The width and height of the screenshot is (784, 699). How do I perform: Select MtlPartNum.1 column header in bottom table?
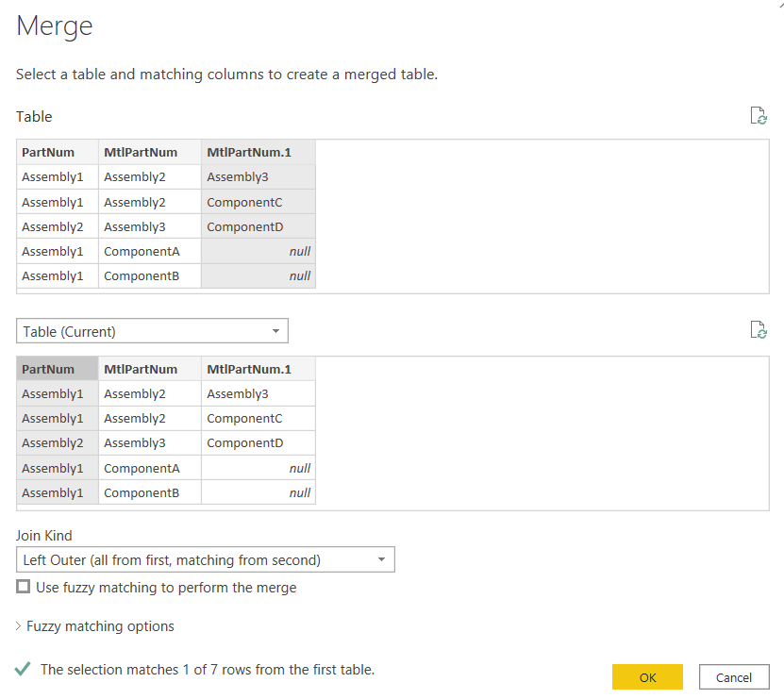259,369
